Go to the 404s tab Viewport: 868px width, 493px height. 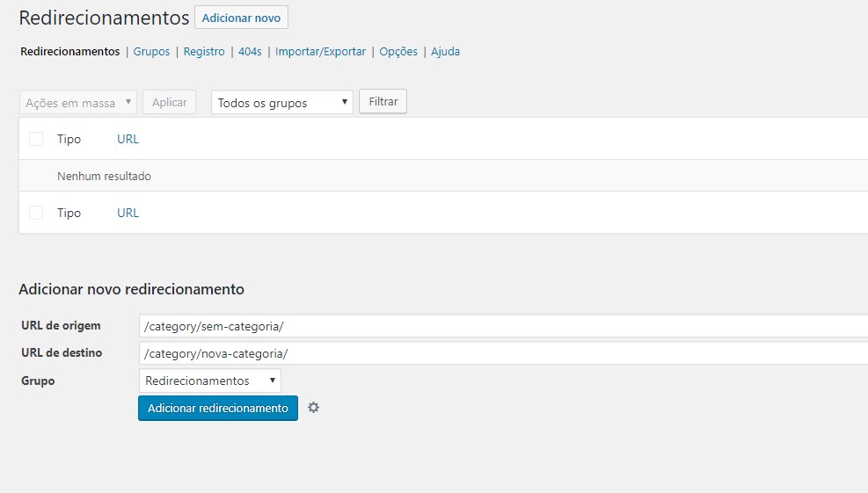click(x=250, y=52)
